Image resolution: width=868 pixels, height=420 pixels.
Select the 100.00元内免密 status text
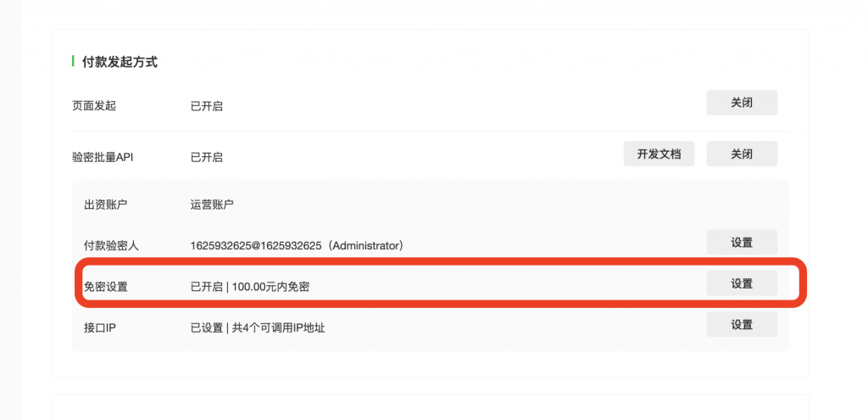coord(270,287)
